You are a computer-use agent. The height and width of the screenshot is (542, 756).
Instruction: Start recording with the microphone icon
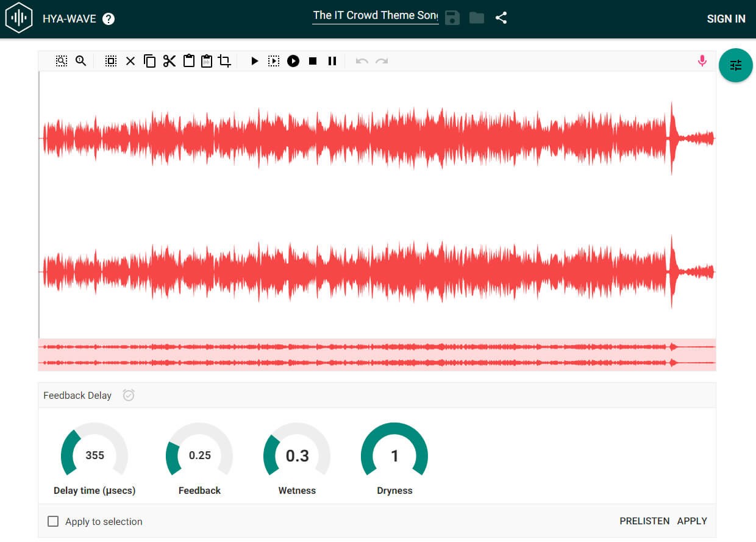point(702,61)
